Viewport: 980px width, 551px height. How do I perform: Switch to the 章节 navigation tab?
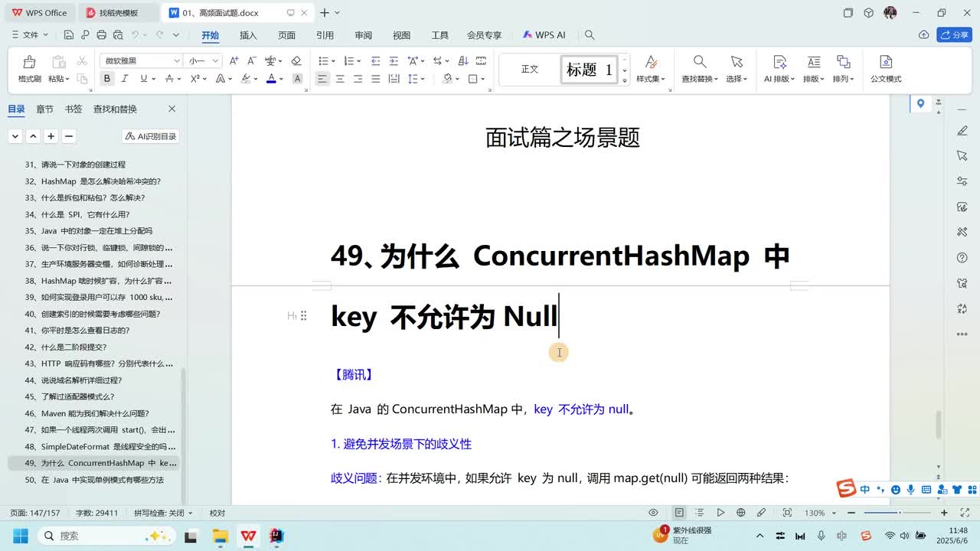tap(44, 109)
